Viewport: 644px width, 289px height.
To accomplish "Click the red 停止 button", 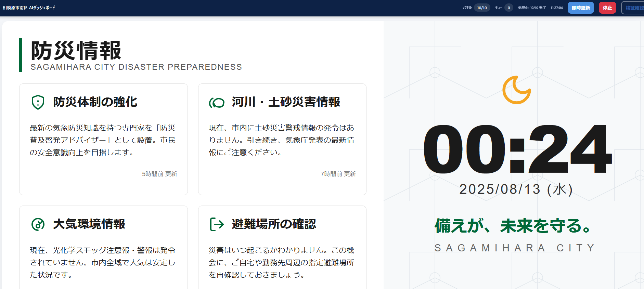I will 607,8.
